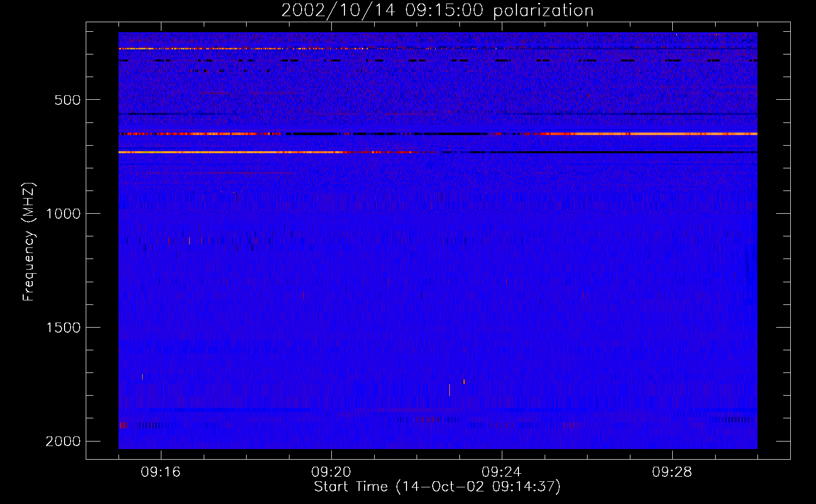816x504 pixels.
Task: Click the 'Frequency (MHZ)' axis label
Action: point(29,242)
